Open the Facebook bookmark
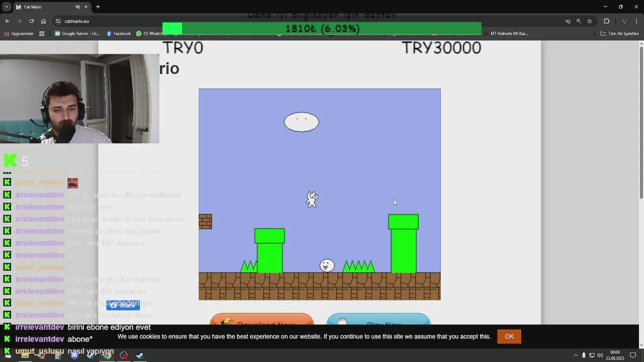Screen dimensions: 644x362 [x=119, y=34]
